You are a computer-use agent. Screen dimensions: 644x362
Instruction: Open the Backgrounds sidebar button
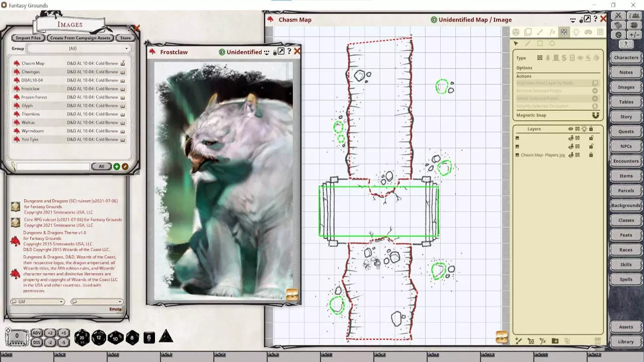tap(626, 206)
